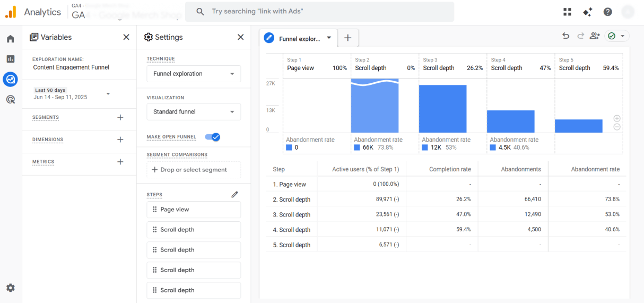Add a new exploration tab
This screenshot has width=644, height=303.
348,38
